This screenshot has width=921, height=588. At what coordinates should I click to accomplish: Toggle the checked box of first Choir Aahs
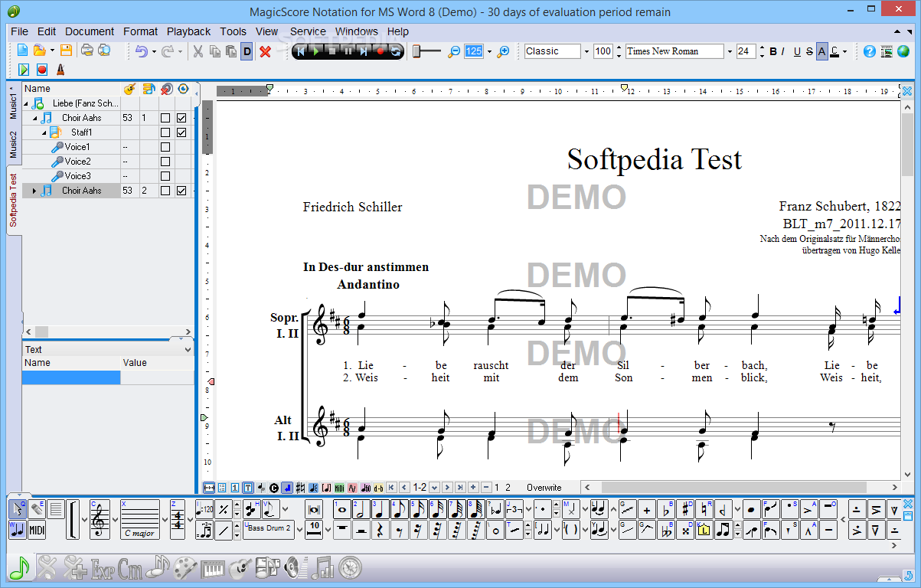(x=181, y=118)
